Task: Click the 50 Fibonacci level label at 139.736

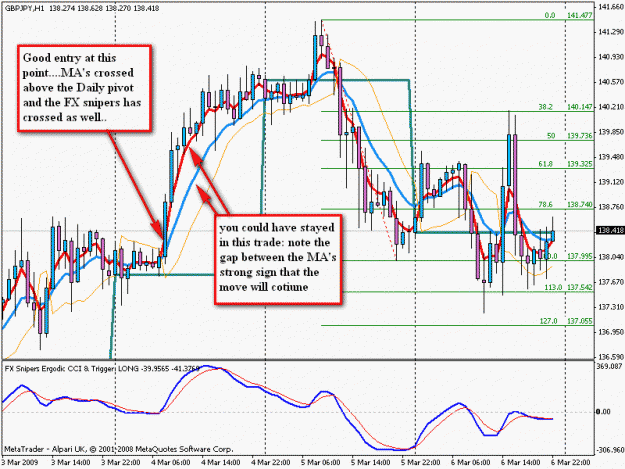Action: click(551, 136)
